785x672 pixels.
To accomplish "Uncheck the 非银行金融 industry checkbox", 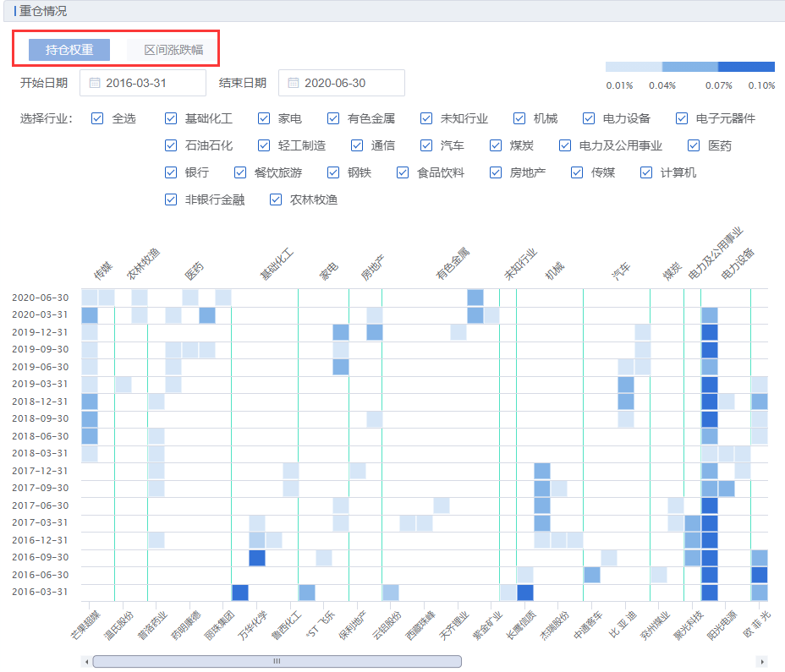I will pos(171,199).
